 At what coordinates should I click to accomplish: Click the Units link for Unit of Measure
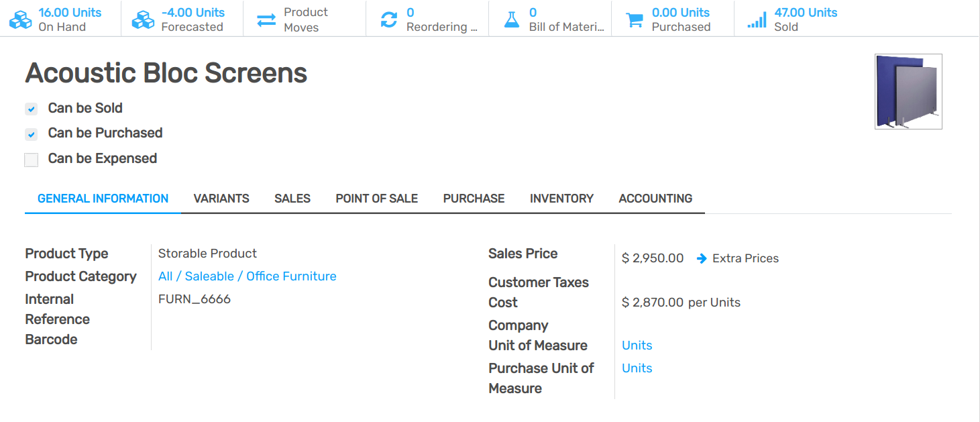point(637,346)
